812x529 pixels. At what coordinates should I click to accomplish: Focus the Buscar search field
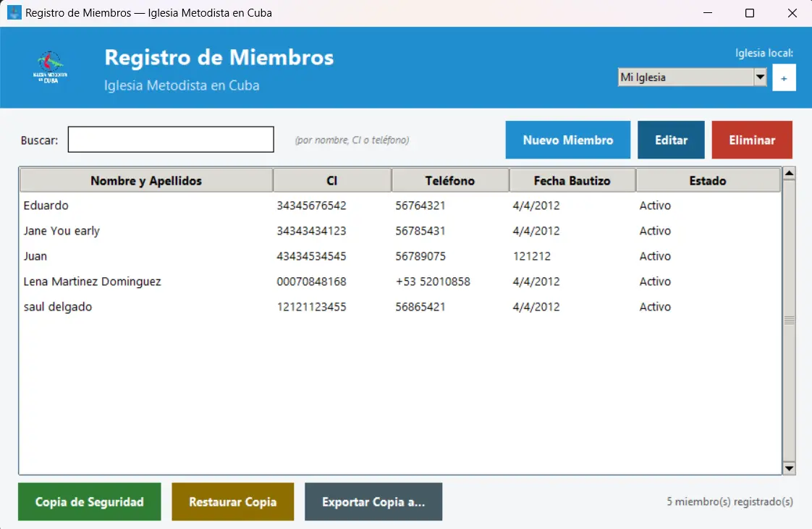(171, 139)
